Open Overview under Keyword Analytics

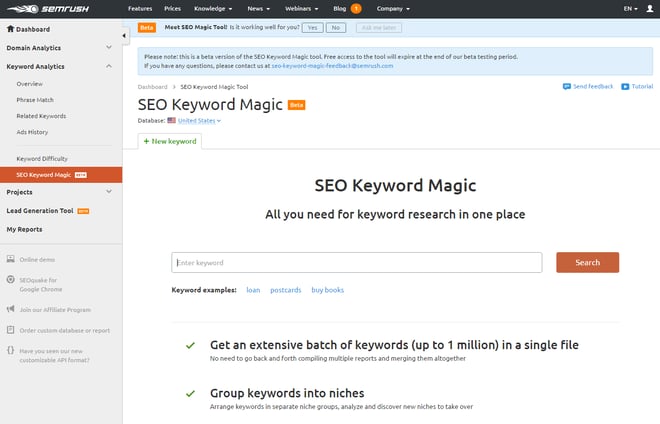(29, 84)
